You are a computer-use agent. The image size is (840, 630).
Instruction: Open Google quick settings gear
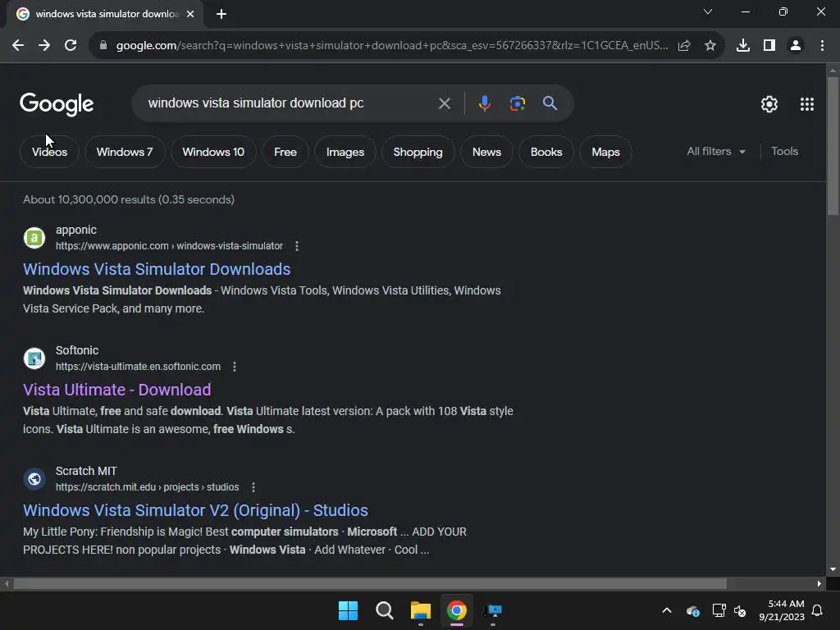pyautogui.click(x=769, y=104)
